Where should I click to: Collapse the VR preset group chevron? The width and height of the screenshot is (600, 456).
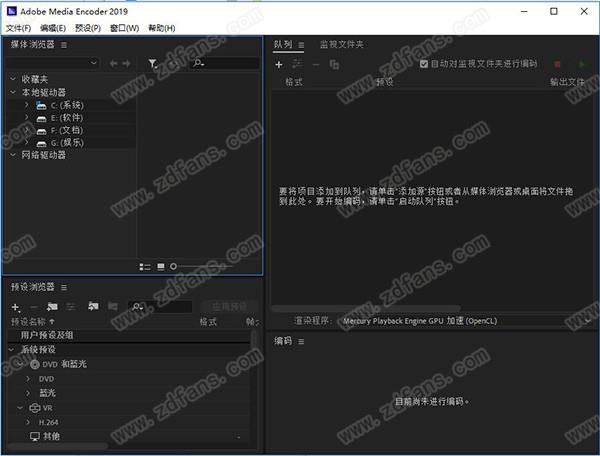click(x=20, y=408)
